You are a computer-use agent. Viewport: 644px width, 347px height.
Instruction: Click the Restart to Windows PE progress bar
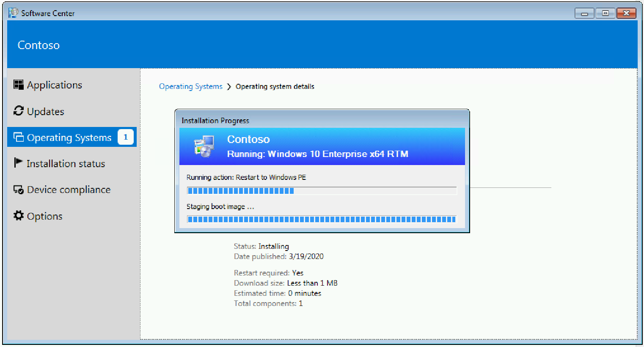click(322, 191)
